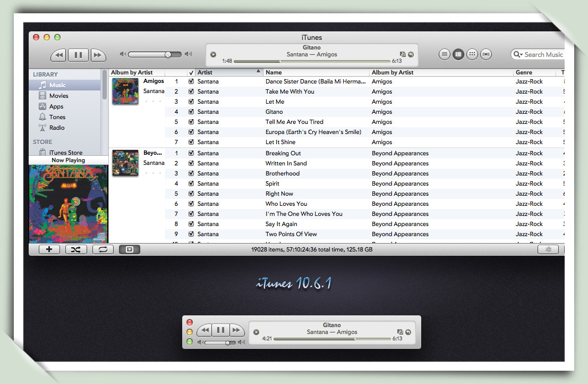The height and width of the screenshot is (384, 588).
Task: Toggle repeat at the bottom bar
Action: tap(103, 249)
